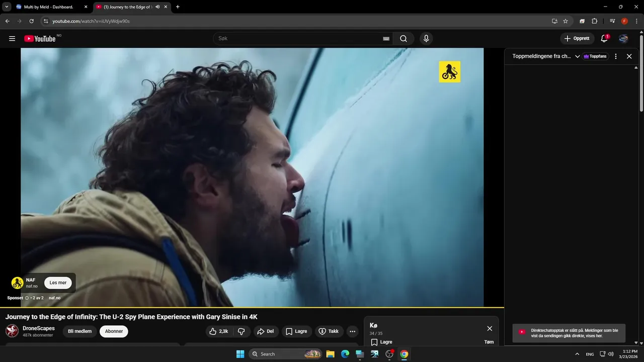Go to the YouTube home logo
Image resolution: width=644 pixels, height=362 pixels.
coord(40,39)
